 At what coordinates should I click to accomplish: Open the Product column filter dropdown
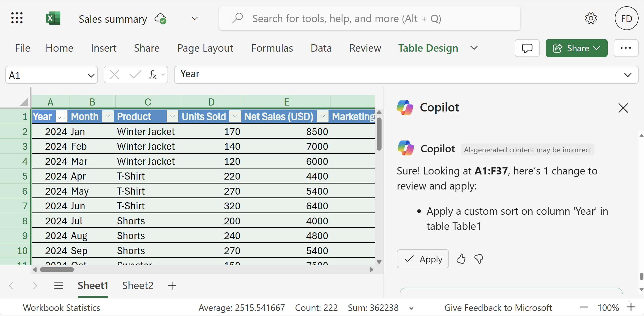click(172, 116)
